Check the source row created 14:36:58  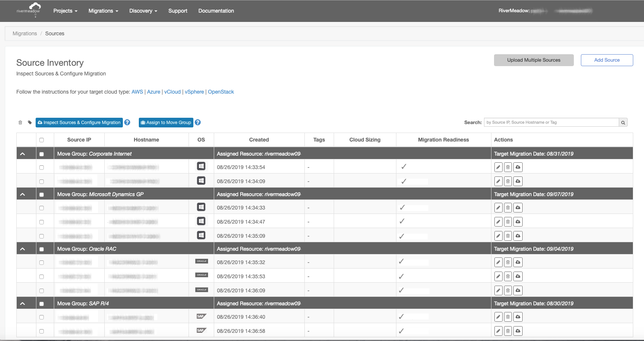pos(42,331)
